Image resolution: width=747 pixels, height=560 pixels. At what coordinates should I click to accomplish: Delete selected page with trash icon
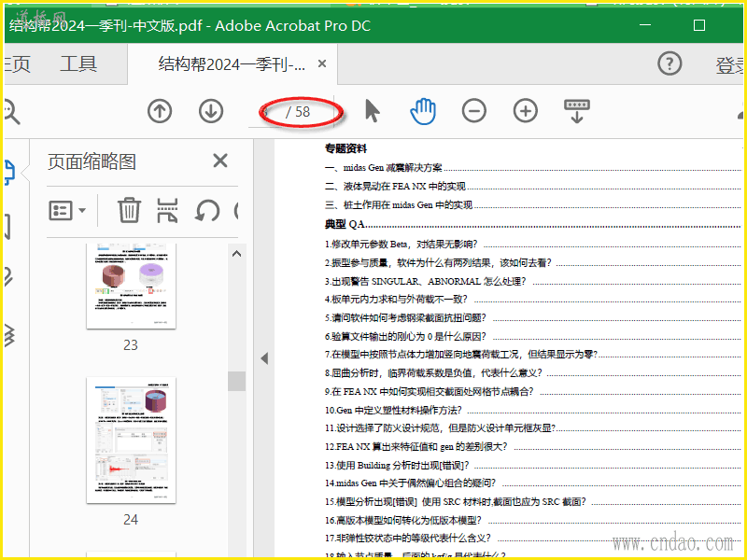(129, 210)
